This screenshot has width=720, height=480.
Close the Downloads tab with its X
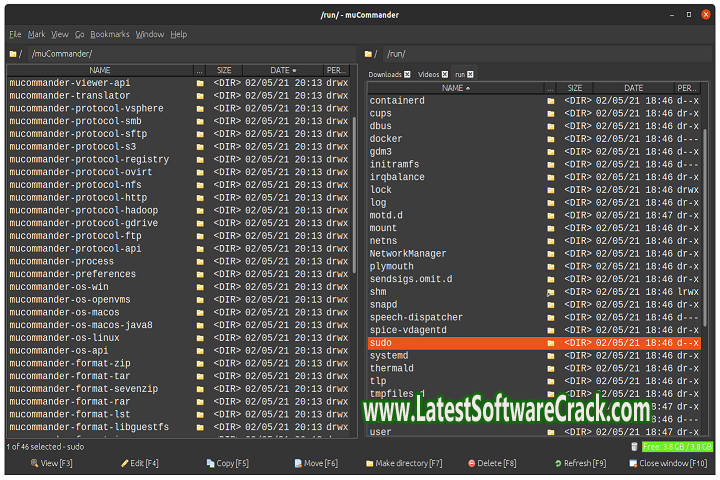click(408, 74)
